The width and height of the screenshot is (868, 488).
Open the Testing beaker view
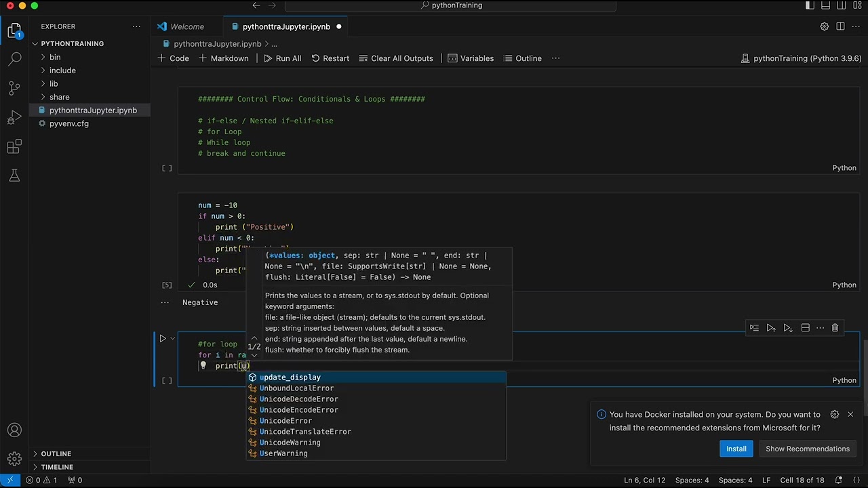point(14,176)
